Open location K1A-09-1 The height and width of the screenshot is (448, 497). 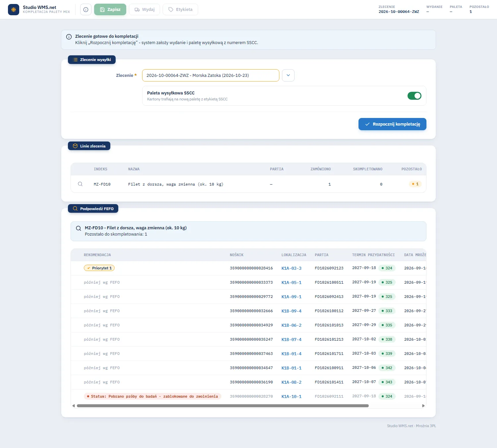pos(292,297)
